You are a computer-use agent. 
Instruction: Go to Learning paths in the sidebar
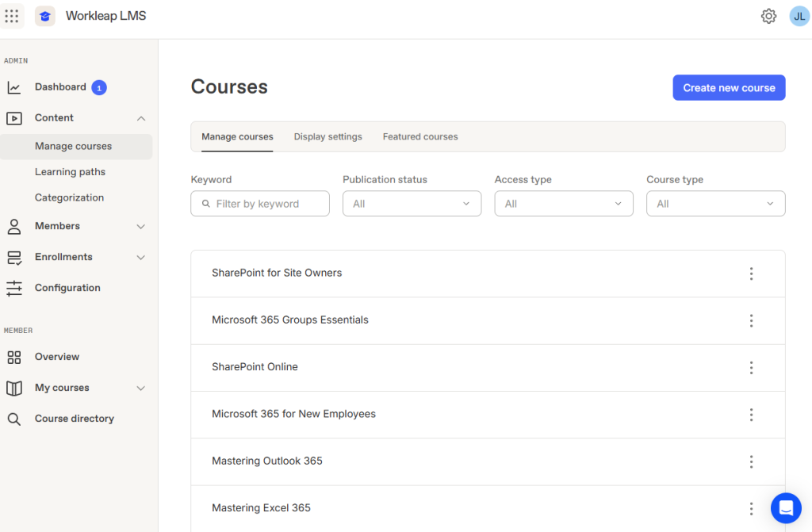coord(70,172)
